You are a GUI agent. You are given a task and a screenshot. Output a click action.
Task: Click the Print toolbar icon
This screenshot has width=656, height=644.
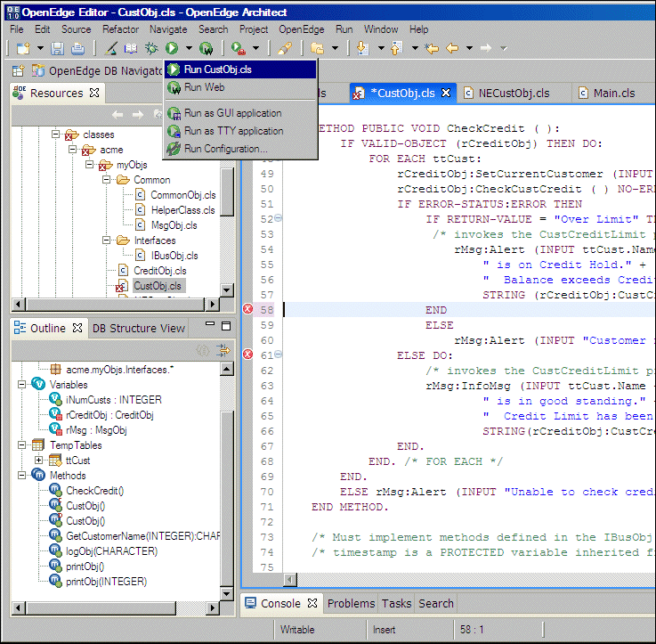[x=77, y=48]
